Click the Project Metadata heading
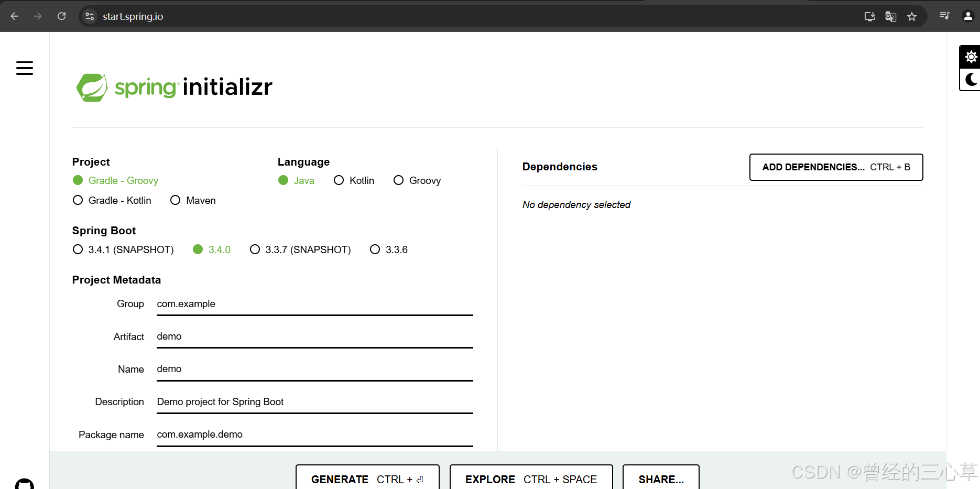Viewport: 980px width, 489px height. pyautogui.click(x=116, y=280)
